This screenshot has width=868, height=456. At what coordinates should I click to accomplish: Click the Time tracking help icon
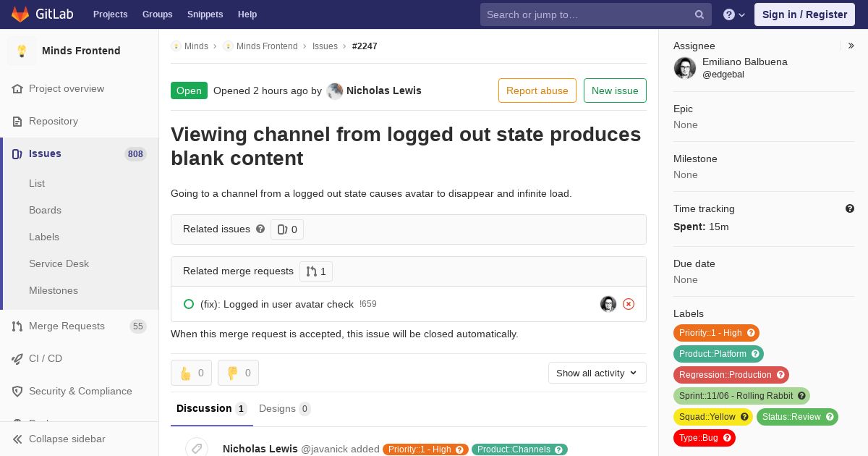pos(850,208)
